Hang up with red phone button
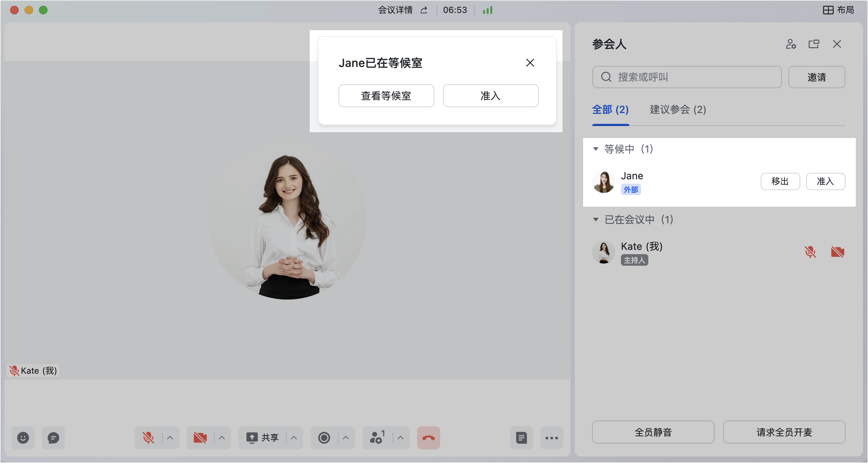 tap(429, 438)
